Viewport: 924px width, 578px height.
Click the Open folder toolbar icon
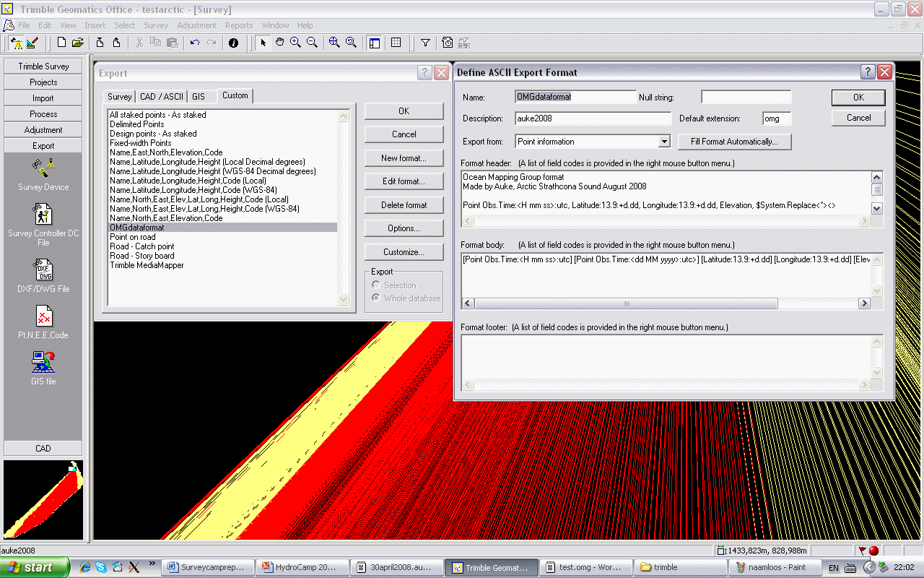78,43
